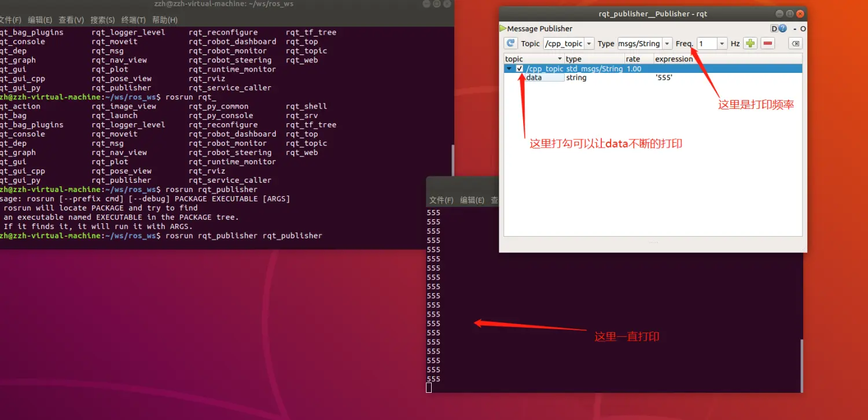Click the rate column header
This screenshot has width=868, height=420.
[x=639, y=59]
